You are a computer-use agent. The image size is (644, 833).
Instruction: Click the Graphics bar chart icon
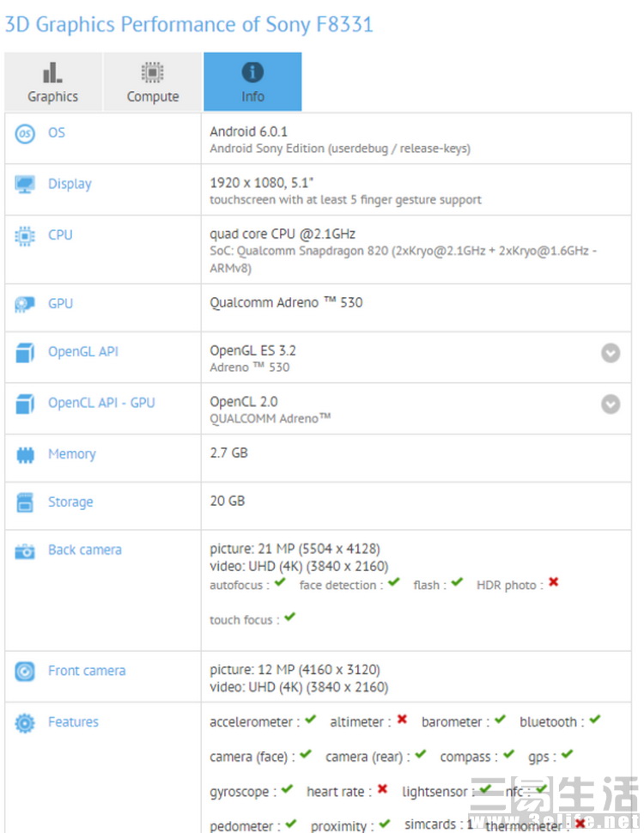click(x=52, y=72)
